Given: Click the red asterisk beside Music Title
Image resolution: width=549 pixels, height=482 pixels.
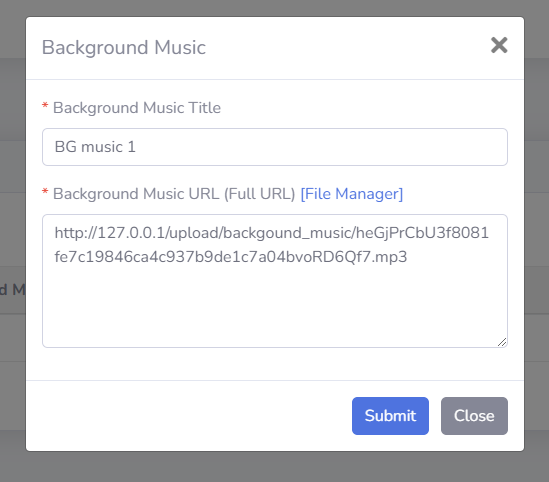Looking at the screenshot, I should coord(45,106).
